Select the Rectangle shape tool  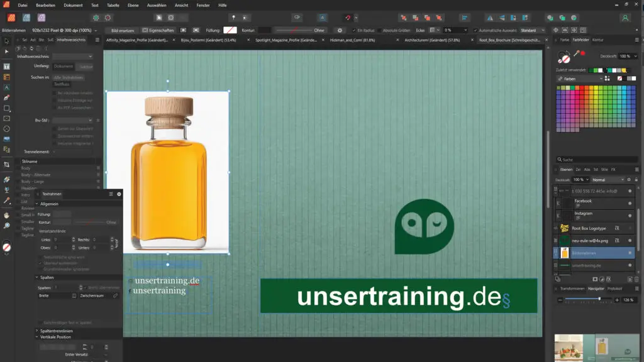(x=6, y=108)
